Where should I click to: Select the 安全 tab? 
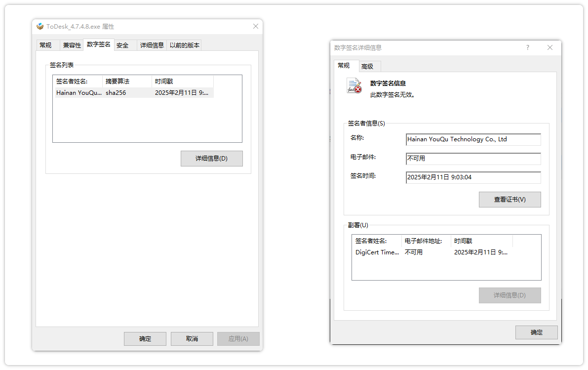(x=122, y=45)
